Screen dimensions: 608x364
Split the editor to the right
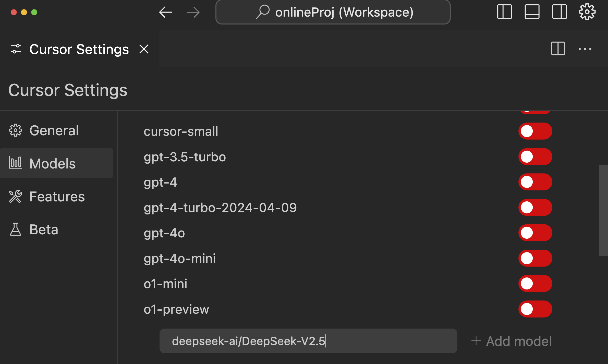[x=558, y=48]
